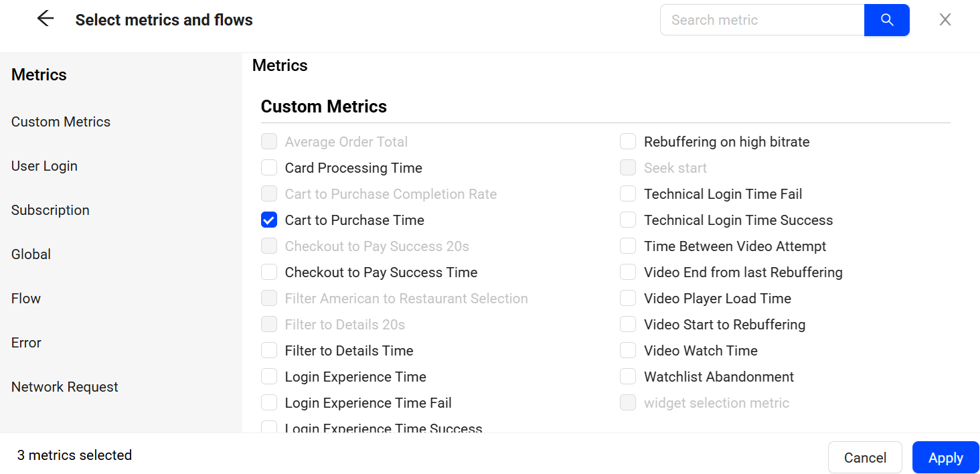Enable Card Processing Time checkbox
Image resolution: width=980 pixels, height=474 pixels.
pyautogui.click(x=269, y=168)
